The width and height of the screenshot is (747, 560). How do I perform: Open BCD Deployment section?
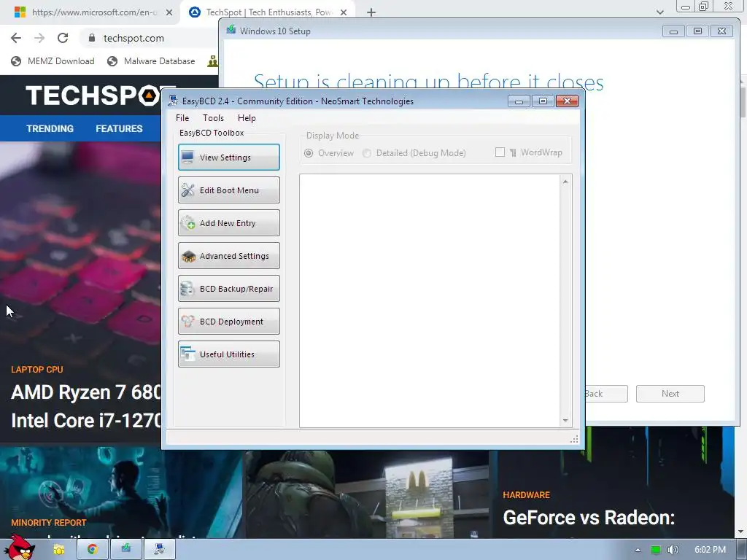pyautogui.click(x=228, y=322)
